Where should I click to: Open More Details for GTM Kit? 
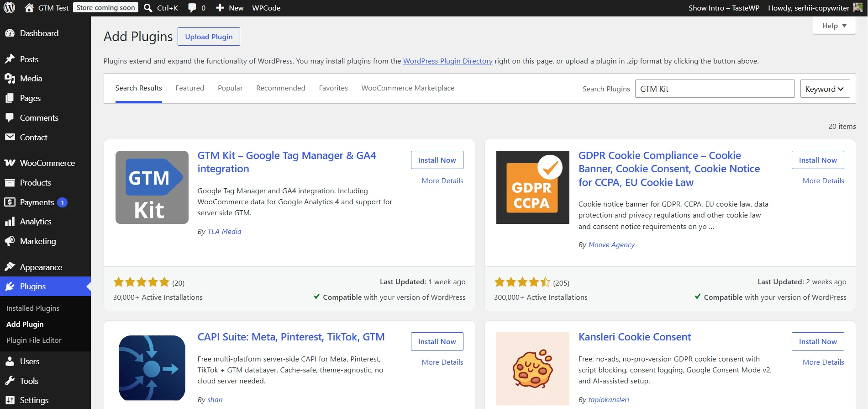click(x=442, y=181)
